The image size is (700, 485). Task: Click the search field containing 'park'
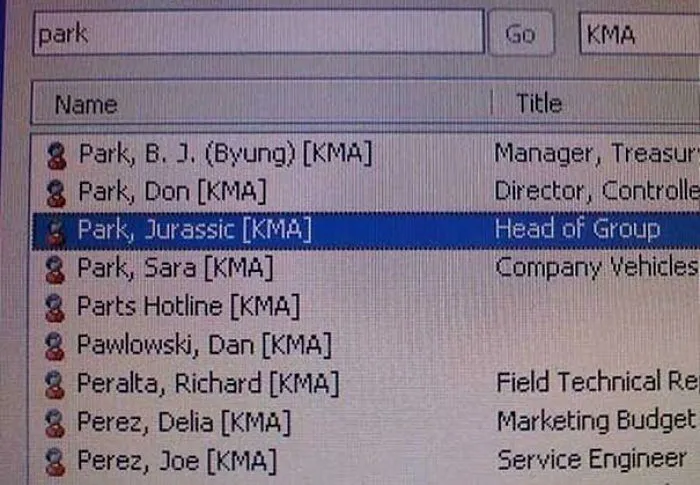(x=259, y=32)
